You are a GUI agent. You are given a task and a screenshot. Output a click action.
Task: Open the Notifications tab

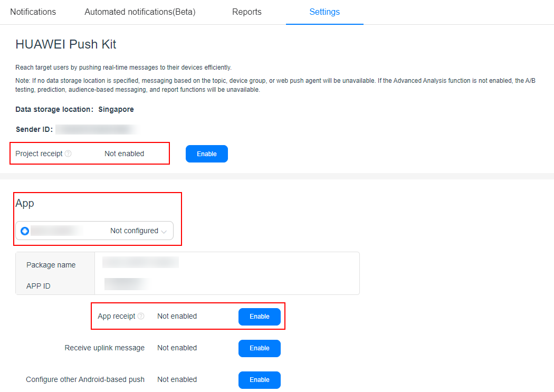[33, 12]
